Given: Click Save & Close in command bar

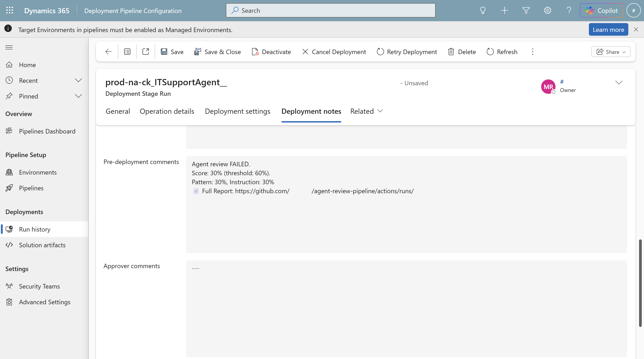Looking at the screenshot, I should click(x=217, y=52).
